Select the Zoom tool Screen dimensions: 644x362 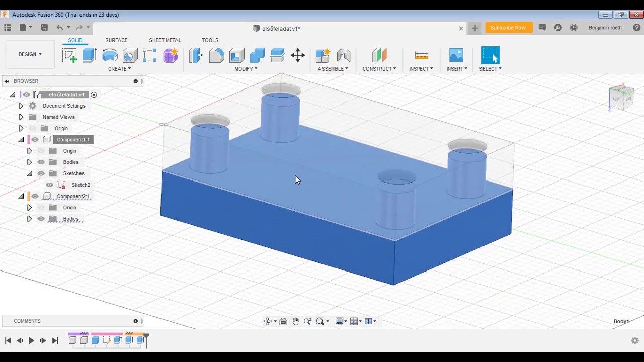pyautogui.click(x=307, y=321)
